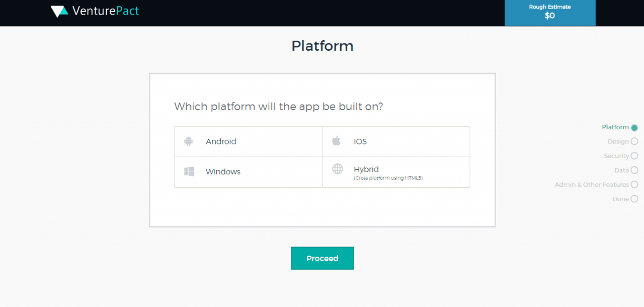Go to the Design step label
Image resolution: width=644 pixels, height=307 pixels.
tap(618, 142)
